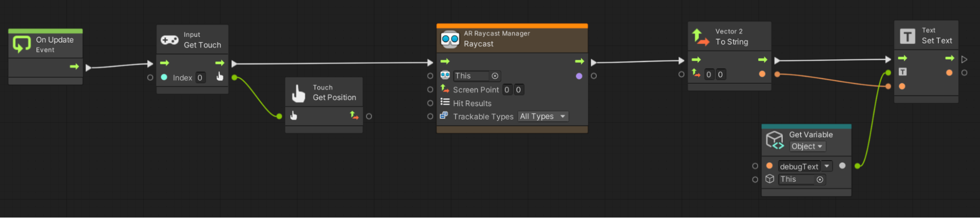
Task: Click the On Update event node icon
Action: point(22,44)
